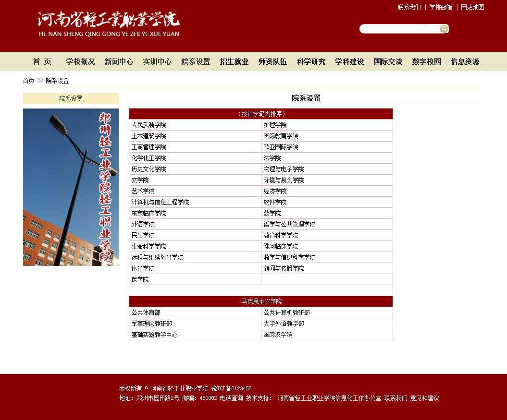Click 国际汉学院 in the lower table
The height and width of the screenshot is (420, 507).
(x=278, y=335)
